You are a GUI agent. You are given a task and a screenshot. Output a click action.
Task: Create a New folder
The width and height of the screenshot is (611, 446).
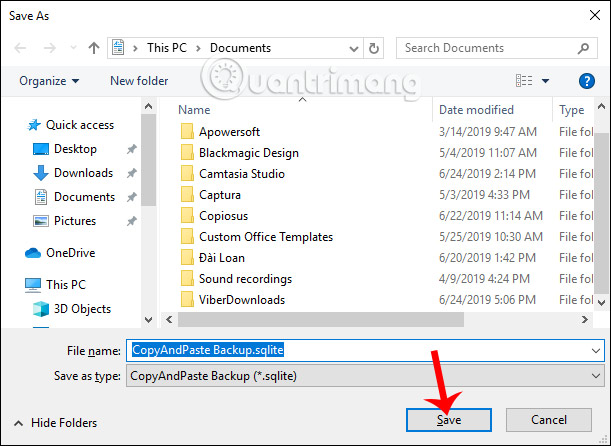(139, 81)
